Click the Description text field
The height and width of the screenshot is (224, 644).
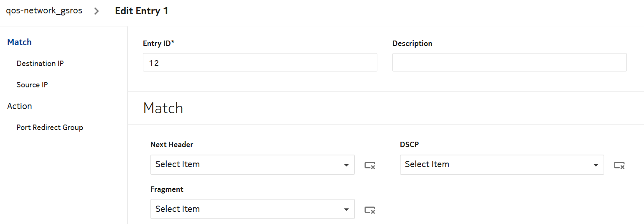point(509,62)
